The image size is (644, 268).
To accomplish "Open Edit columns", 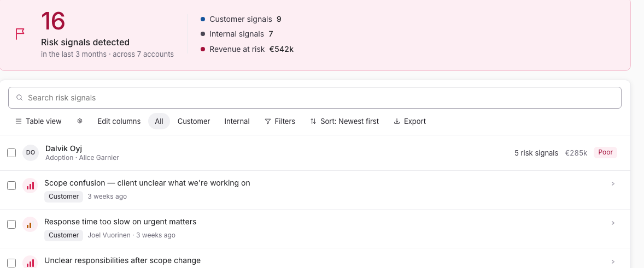I will [x=119, y=121].
